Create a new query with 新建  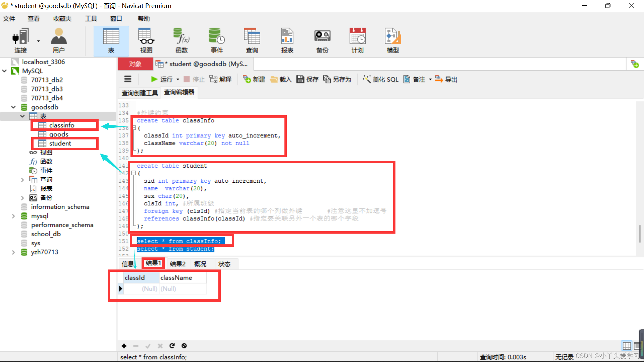tap(254, 79)
